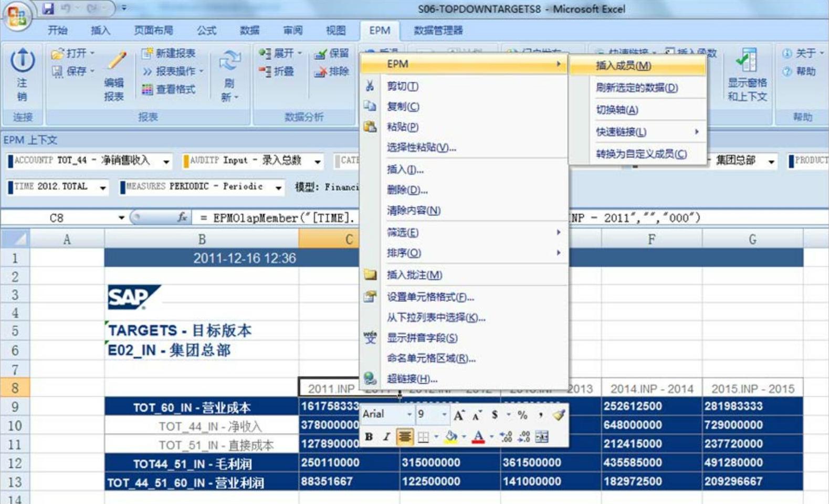829x504 pixels.
Task: Expand the 展开 dropdown in 数据分析
Action: [x=300, y=53]
